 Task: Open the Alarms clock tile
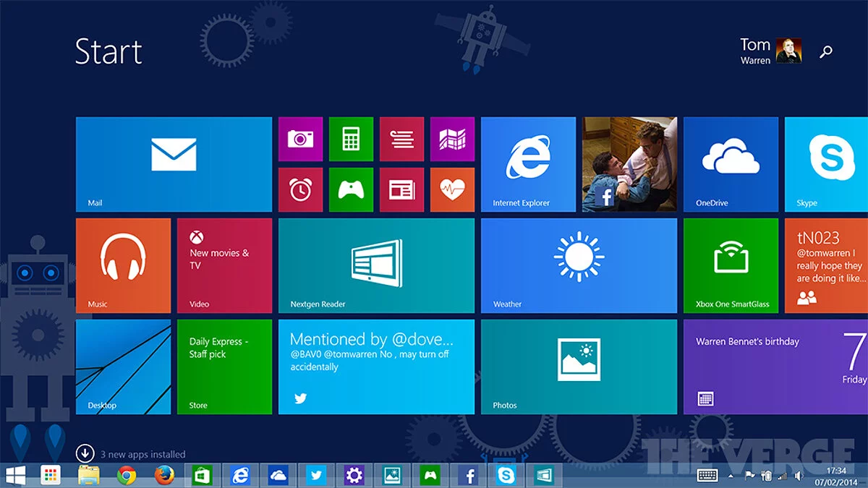(300, 189)
